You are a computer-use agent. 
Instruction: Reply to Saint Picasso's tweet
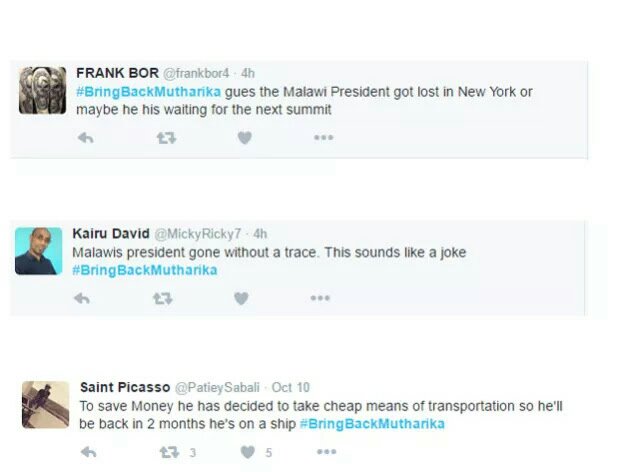88,452
